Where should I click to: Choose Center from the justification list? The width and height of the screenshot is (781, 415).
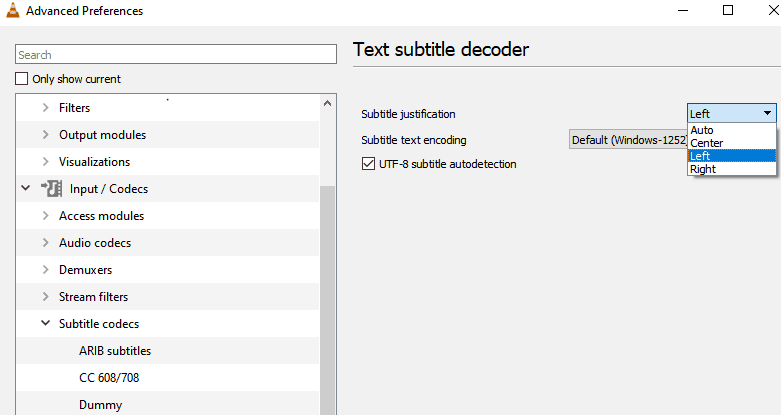point(731,143)
